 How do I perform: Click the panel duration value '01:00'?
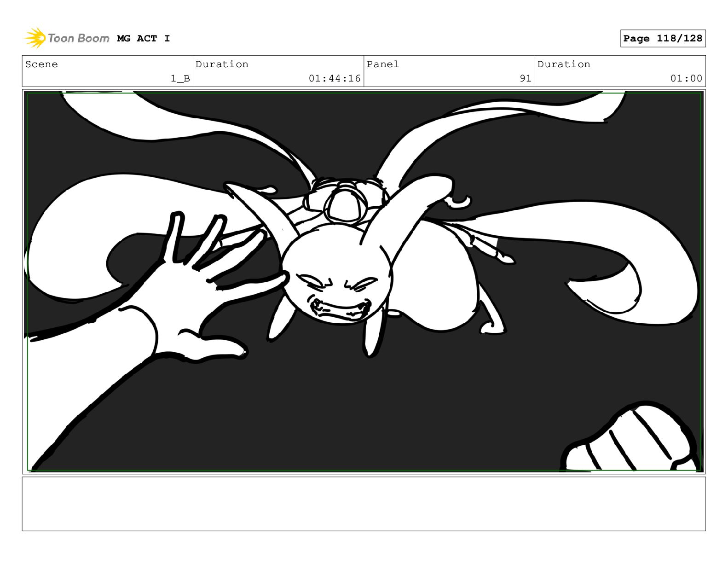(x=687, y=79)
